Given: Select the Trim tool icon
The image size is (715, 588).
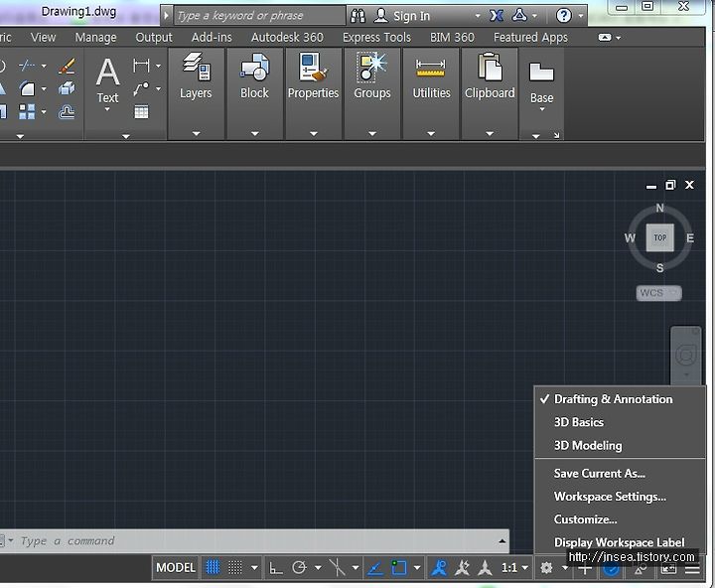Looking at the screenshot, I should 27,66.
